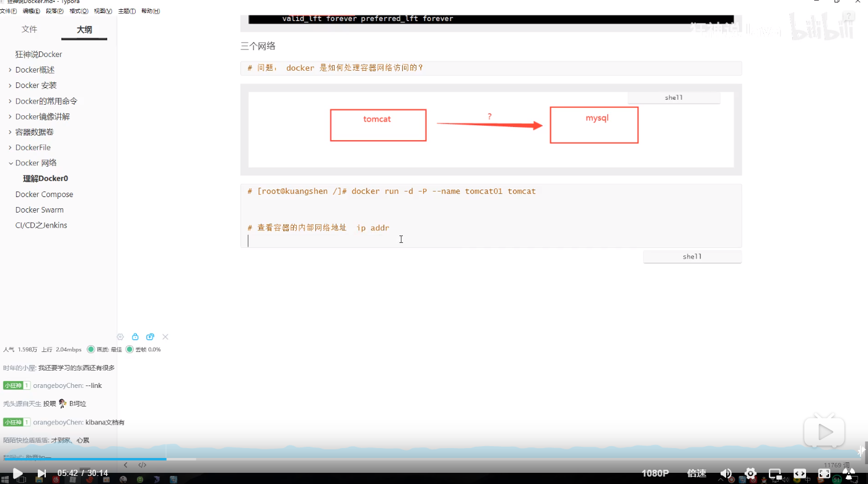868x484 pixels.
Task: Click orangeboyChen kibana文档有 chat message
Action: (64, 422)
